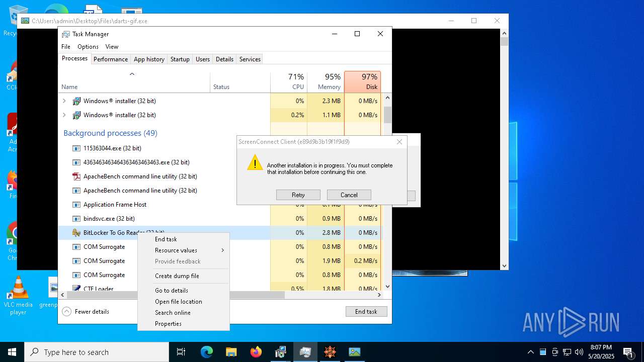Close the ScreenConnect Client dialog

click(x=399, y=142)
